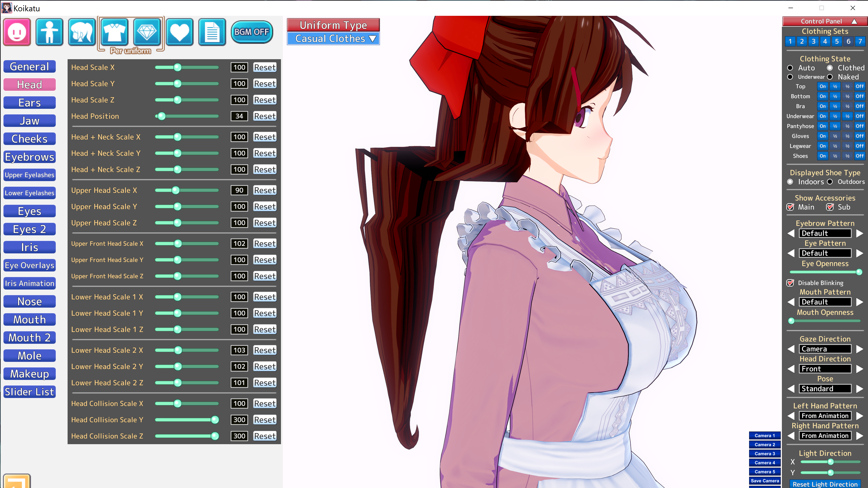Viewport: 868px width, 488px height.
Task: Select clothing set 3
Action: pos(814,41)
